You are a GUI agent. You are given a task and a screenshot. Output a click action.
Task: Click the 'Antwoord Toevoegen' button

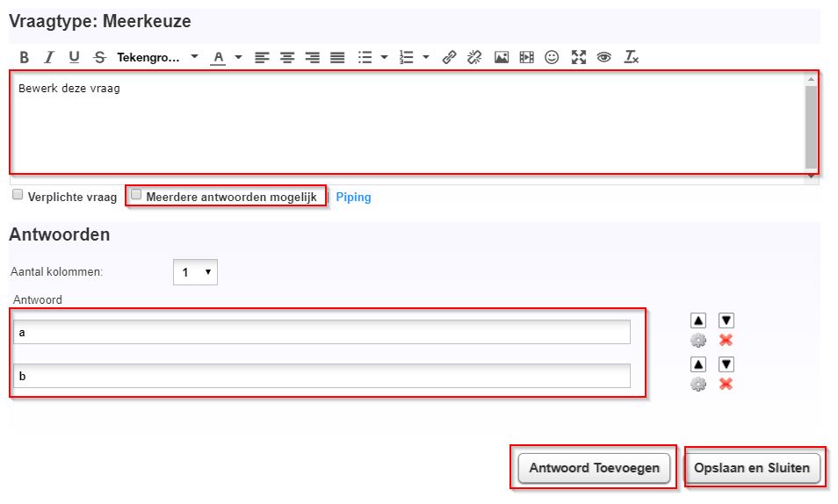594,468
